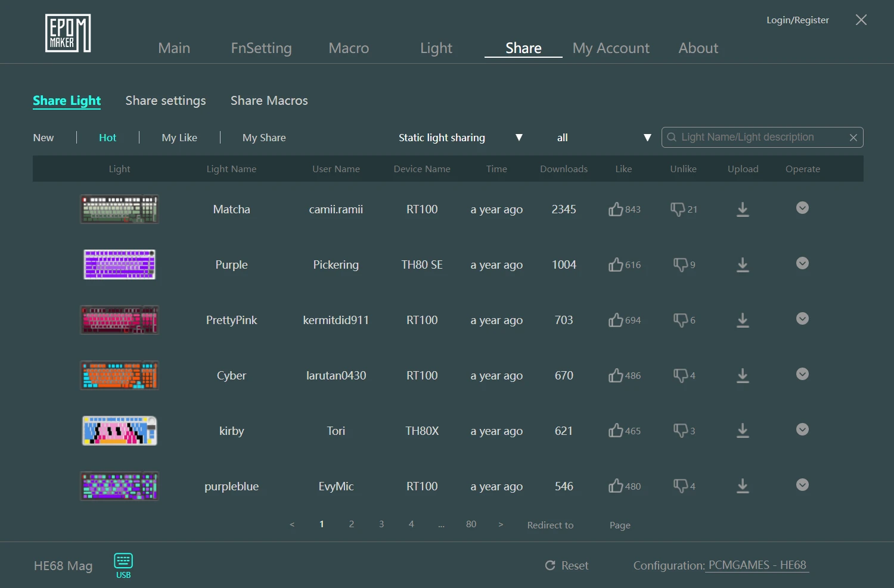
Task: Dislike the Purple light profile
Action: click(x=681, y=265)
